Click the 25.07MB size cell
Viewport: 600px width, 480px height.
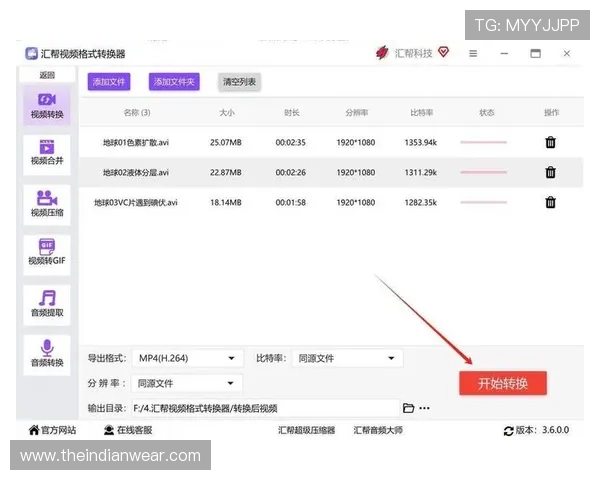(x=226, y=142)
